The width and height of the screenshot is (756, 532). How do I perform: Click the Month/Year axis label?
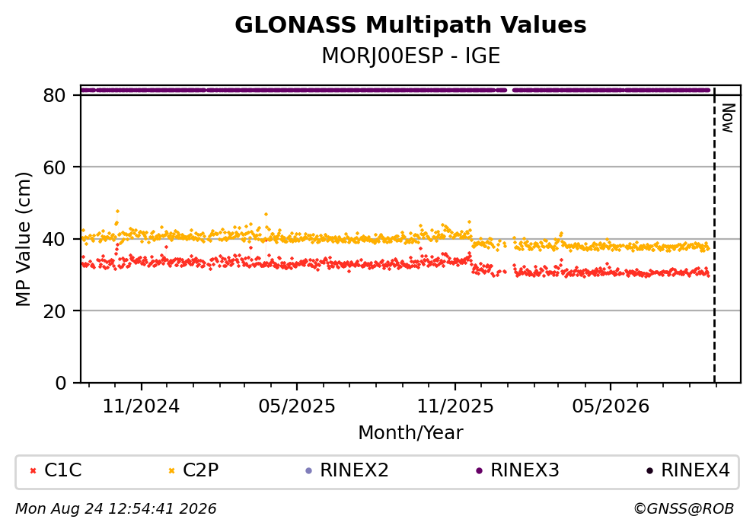click(410, 433)
